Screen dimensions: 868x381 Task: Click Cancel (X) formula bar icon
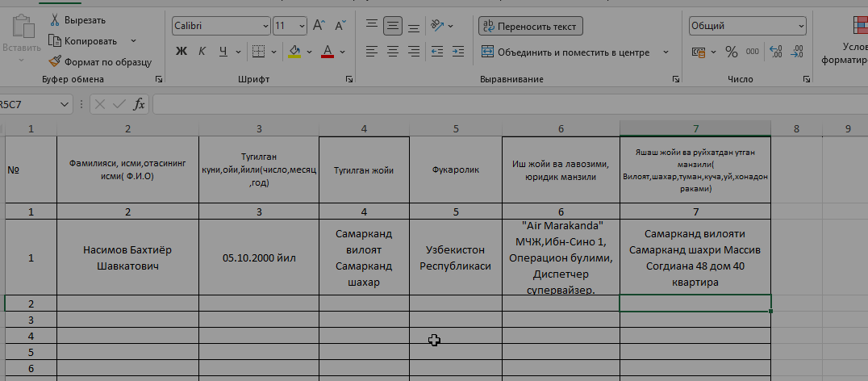[100, 104]
